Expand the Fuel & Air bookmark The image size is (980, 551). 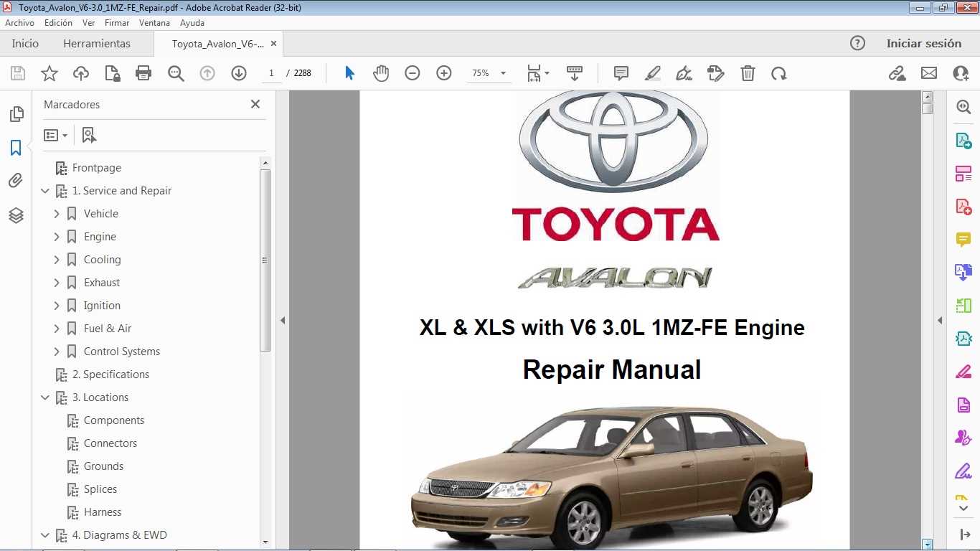pos(57,329)
